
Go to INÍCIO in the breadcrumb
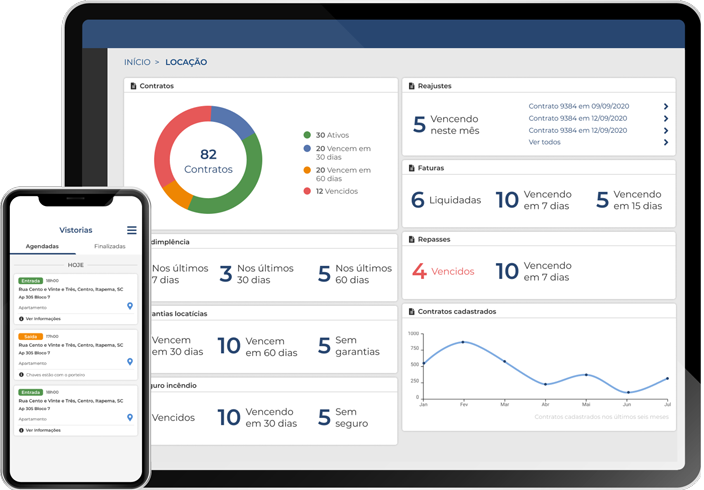click(x=137, y=62)
